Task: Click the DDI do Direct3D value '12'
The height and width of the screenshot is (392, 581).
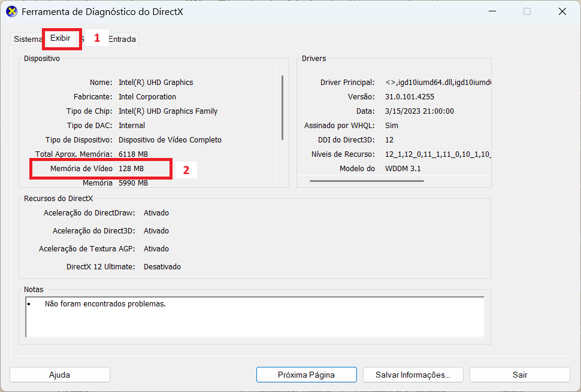Action: (x=389, y=140)
